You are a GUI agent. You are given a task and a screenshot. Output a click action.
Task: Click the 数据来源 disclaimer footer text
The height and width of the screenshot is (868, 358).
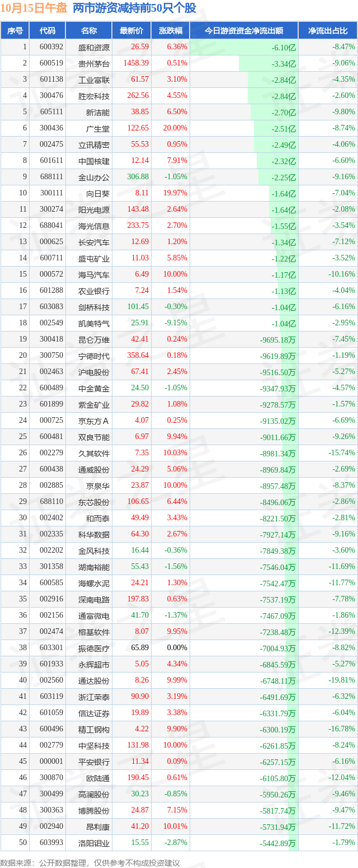(90, 863)
